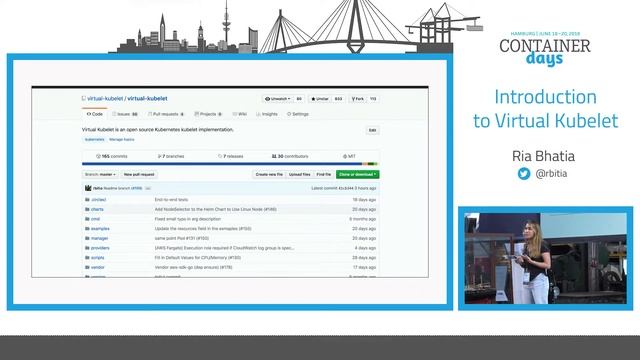Viewport: 640px width, 360px height.
Task: Click the Fork button
Action: coord(358,99)
